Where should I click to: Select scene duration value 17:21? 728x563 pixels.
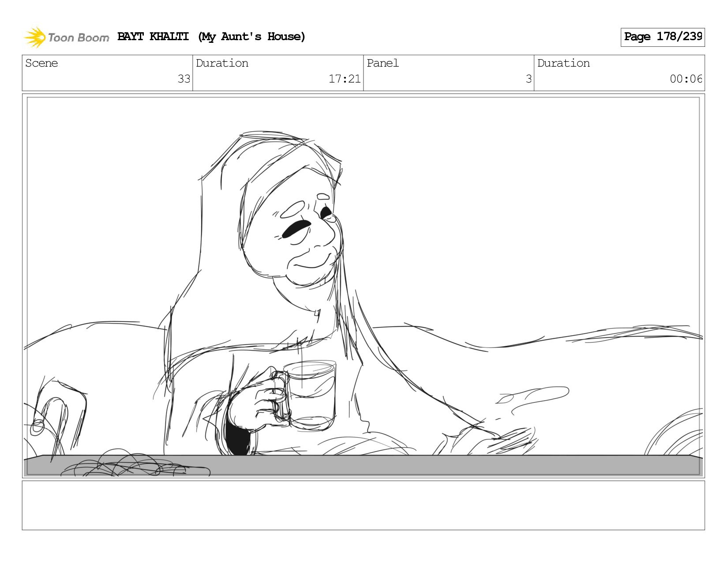click(x=344, y=79)
